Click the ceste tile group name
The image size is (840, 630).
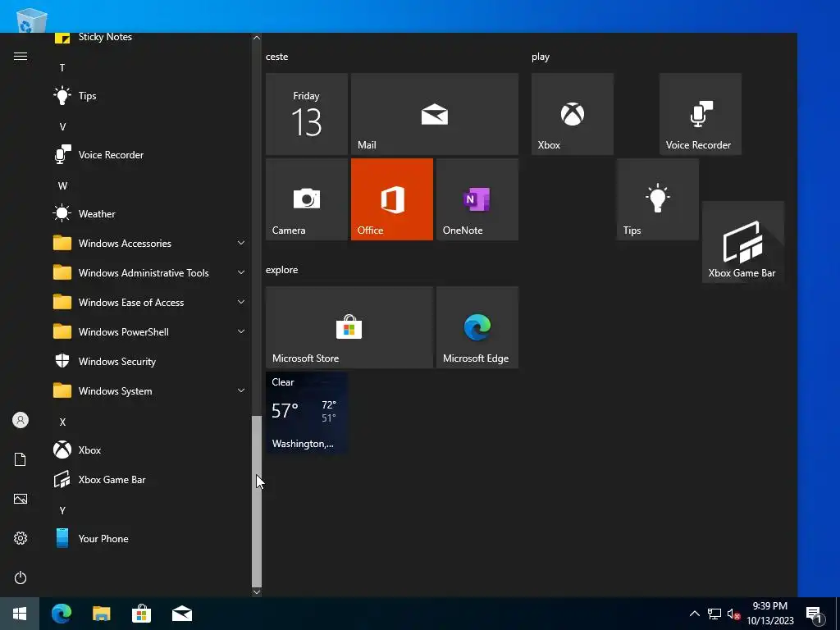(x=277, y=57)
